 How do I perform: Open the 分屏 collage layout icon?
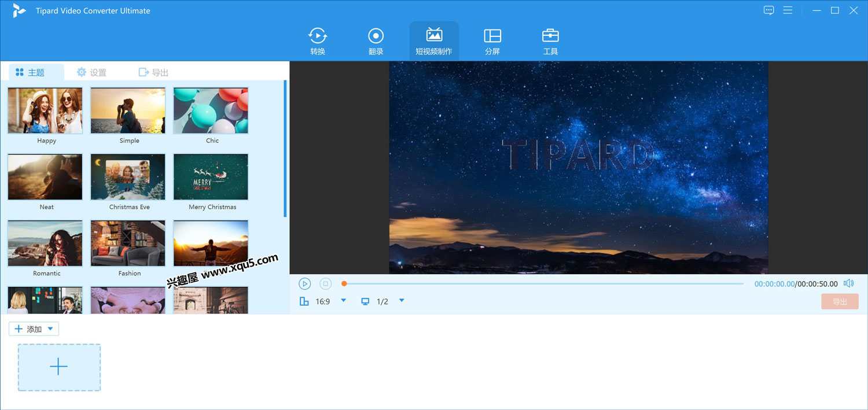tap(492, 36)
